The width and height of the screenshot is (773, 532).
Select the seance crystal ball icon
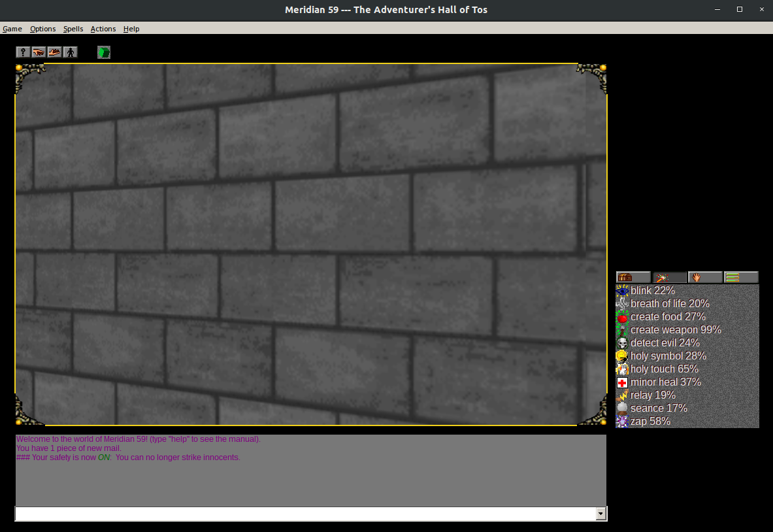click(622, 408)
